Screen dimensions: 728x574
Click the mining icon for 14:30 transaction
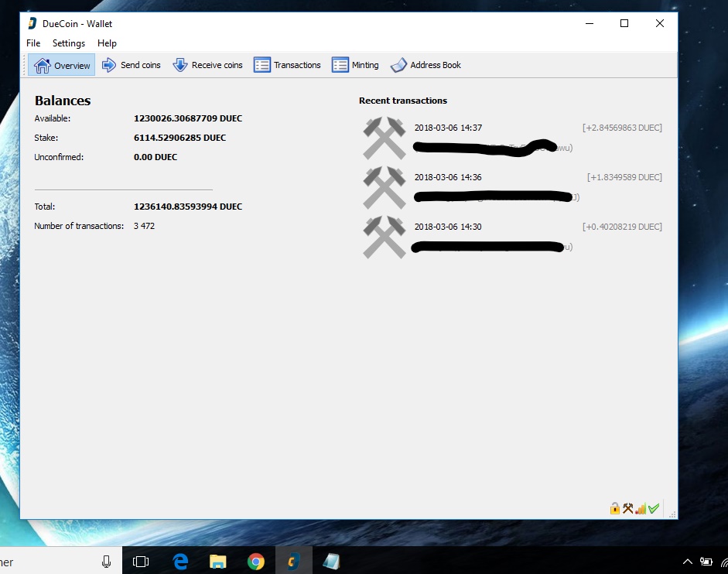[x=385, y=237]
